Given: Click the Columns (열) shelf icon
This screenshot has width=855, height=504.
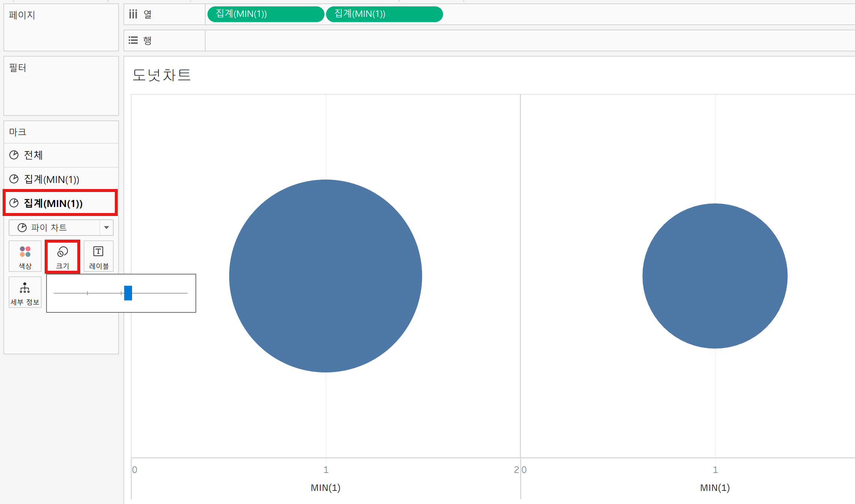Looking at the screenshot, I should (x=133, y=14).
